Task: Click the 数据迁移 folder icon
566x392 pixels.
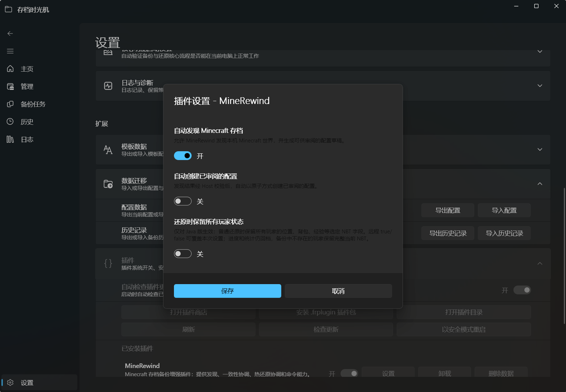Action: point(108,184)
